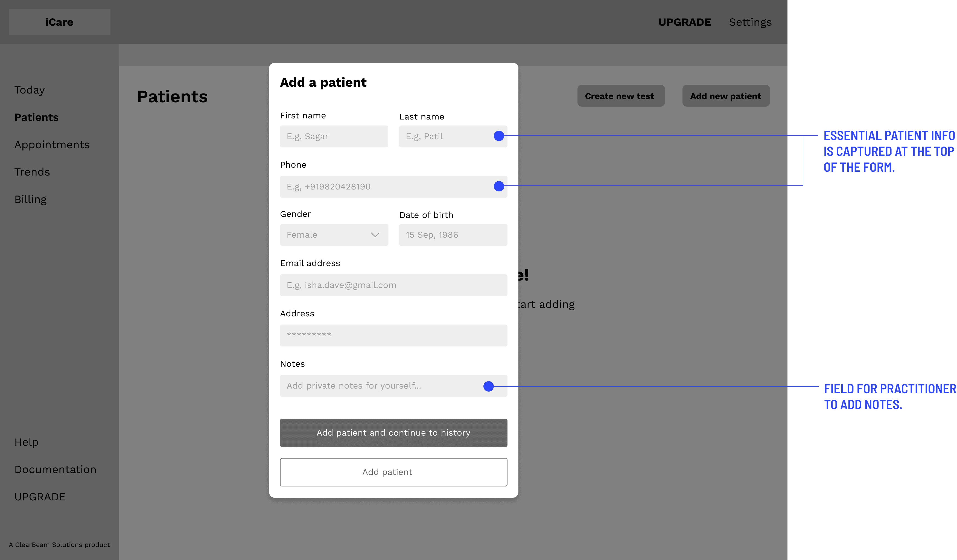Click the outlined Add patient button
This screenshot has width=957, height=560.
tap(393, 472)
